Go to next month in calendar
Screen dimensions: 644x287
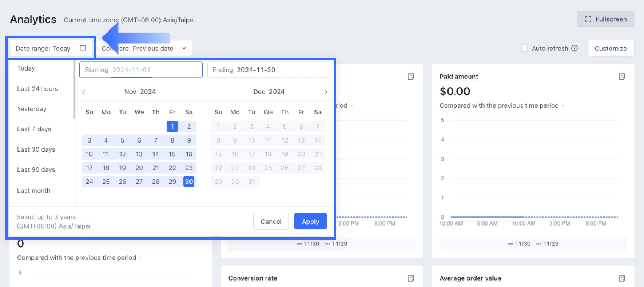[325, 92]
